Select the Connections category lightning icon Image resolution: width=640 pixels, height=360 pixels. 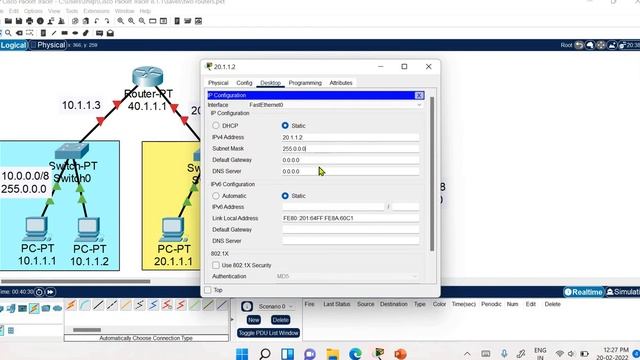pos(34,308)
